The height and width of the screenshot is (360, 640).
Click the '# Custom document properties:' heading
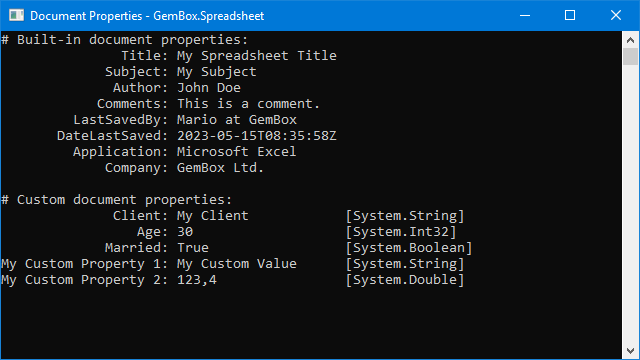[x=116, y=200]
